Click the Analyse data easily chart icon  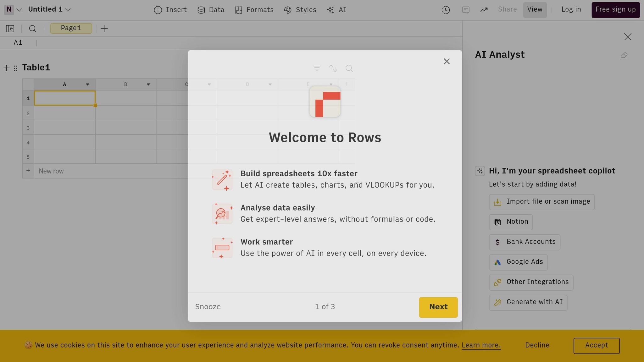[x=222, y=214]
